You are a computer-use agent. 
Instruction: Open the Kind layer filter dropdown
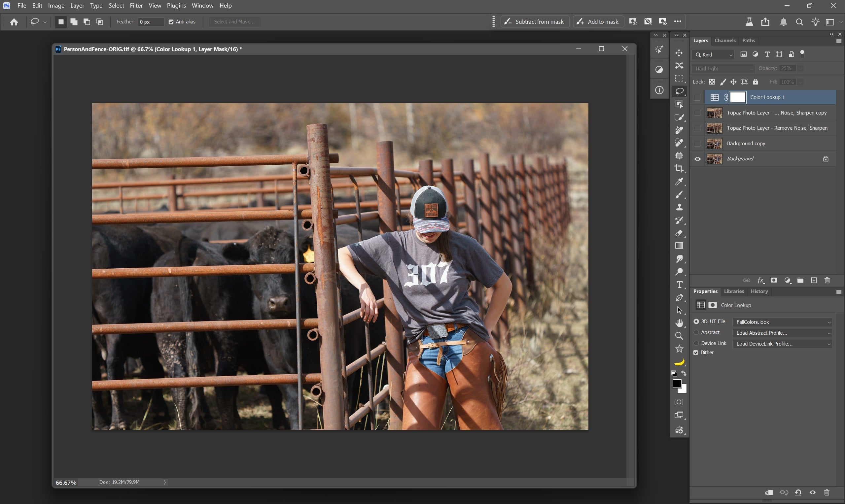pyautogui.click(x=713, y=55)
